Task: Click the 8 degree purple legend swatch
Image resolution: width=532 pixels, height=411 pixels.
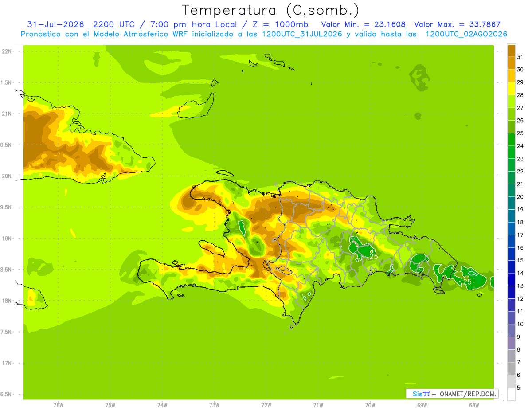Action: coord(511,343)
